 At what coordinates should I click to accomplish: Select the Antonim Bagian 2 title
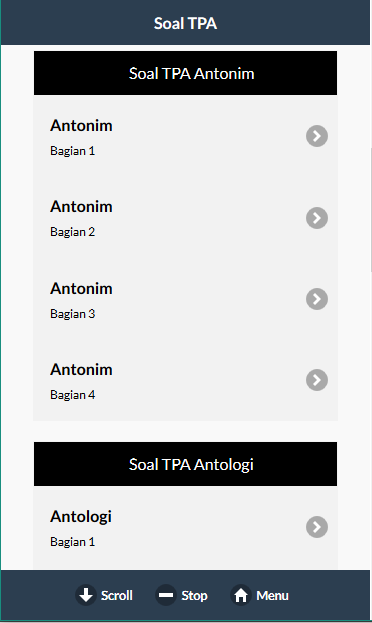(81, 207)
